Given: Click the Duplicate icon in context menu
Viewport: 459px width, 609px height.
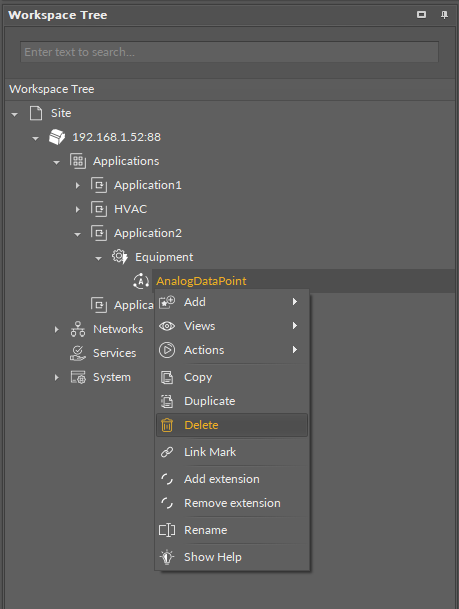Looking at the screenshot, I should click(167, 401).
